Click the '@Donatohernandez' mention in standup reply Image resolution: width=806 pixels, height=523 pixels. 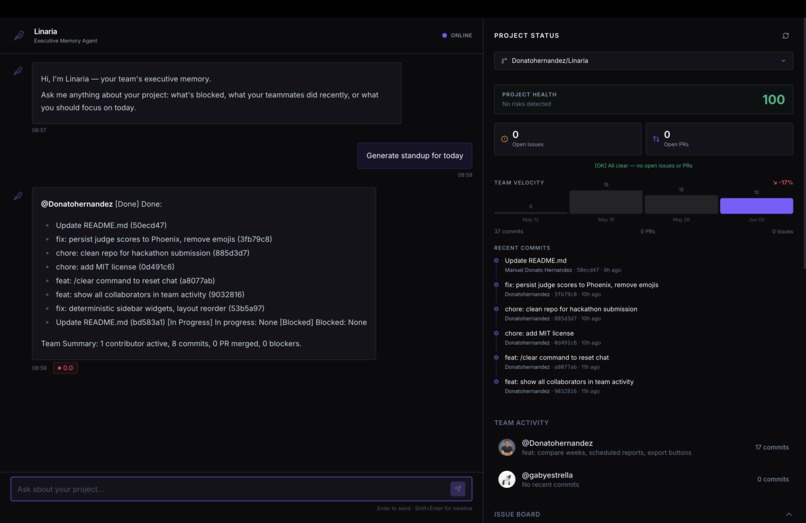click(77, 204)
